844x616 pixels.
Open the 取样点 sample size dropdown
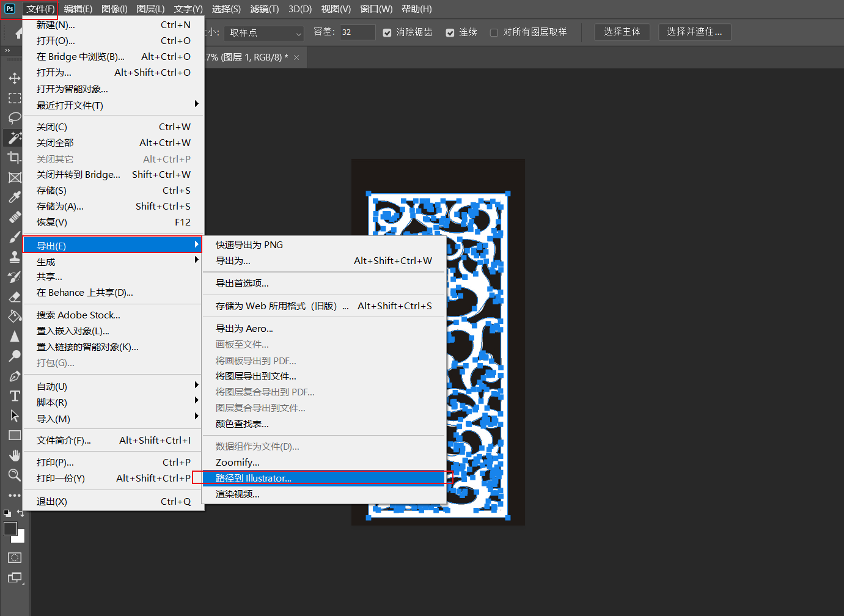click(x=264, y=33)
